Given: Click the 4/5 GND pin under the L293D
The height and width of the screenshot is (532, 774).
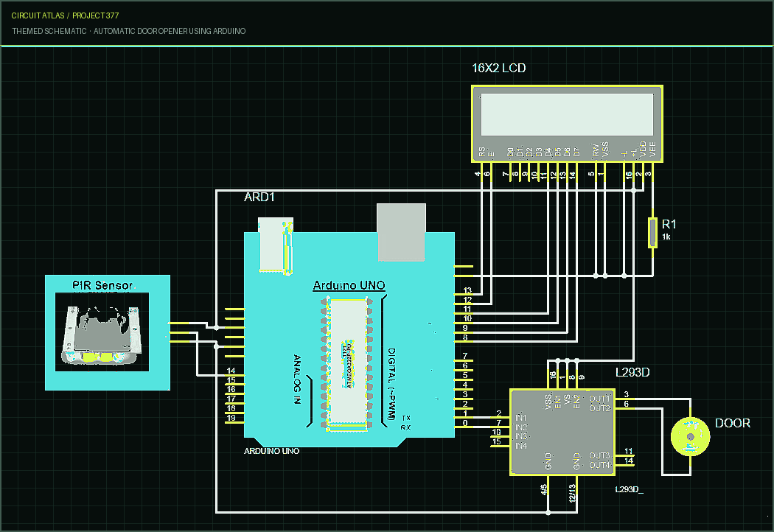Looking at the screenshot, I should (x=548, y=485).
